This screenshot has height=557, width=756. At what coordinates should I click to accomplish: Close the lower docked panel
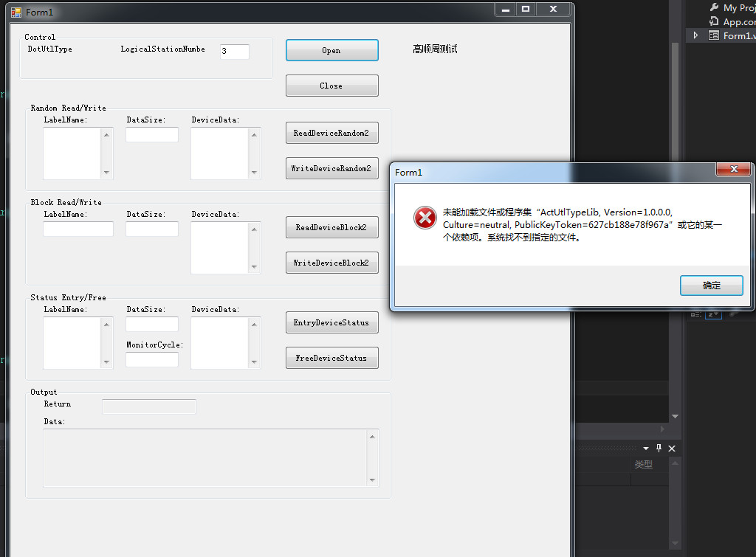[x=672, y=449]
